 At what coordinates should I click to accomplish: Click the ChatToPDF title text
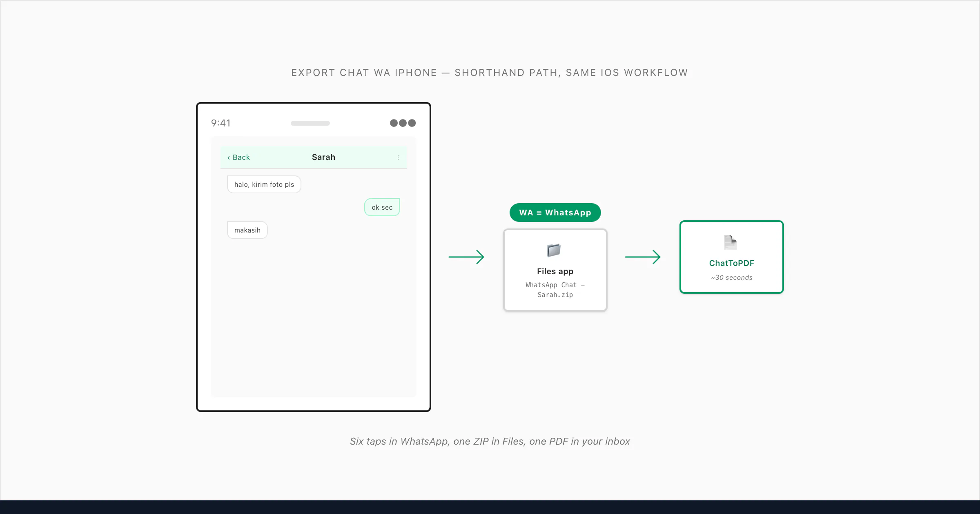point(732,263)
